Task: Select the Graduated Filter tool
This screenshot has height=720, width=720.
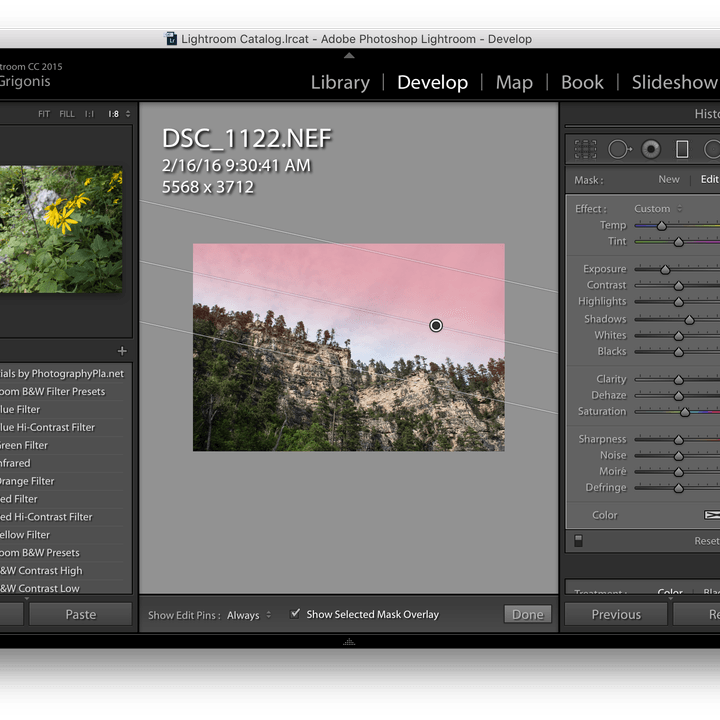Action: point(682,149)
